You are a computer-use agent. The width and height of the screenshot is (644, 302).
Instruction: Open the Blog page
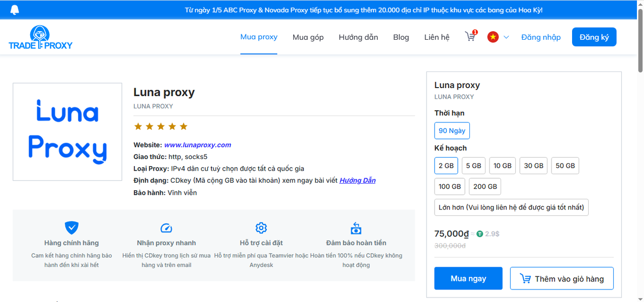[401, 37]
